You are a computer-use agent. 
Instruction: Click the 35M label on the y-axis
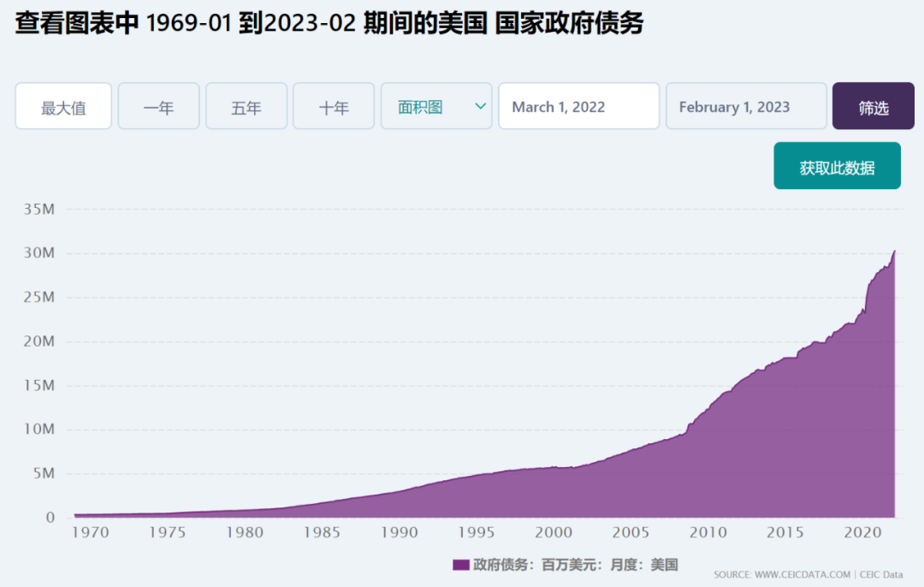pos(38,209)
